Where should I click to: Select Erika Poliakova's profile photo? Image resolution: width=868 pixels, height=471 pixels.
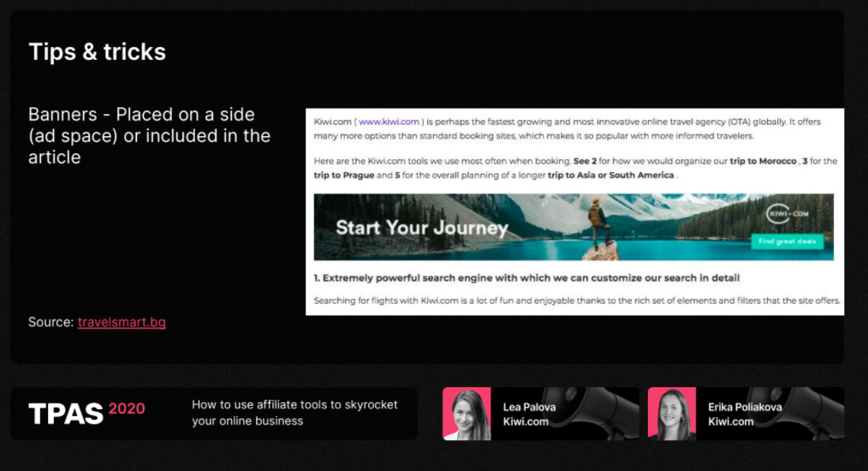672,414
